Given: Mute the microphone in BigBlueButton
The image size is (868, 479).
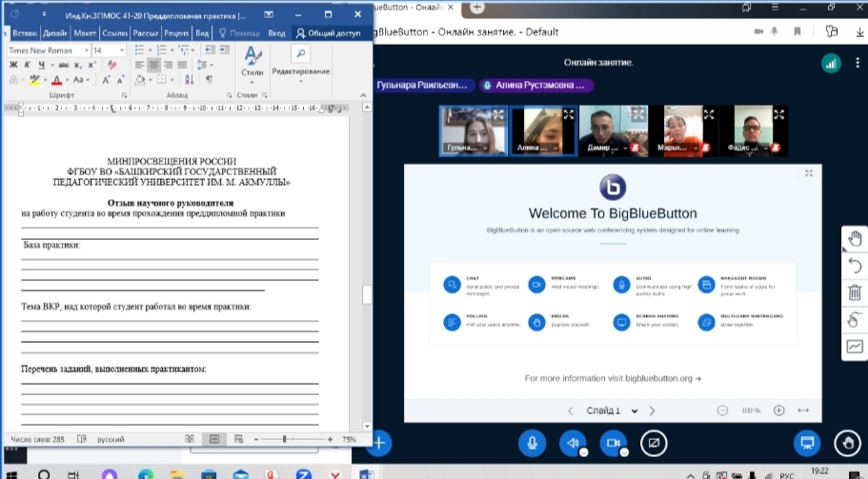Looking at the screenshot, I should [533, 443].
